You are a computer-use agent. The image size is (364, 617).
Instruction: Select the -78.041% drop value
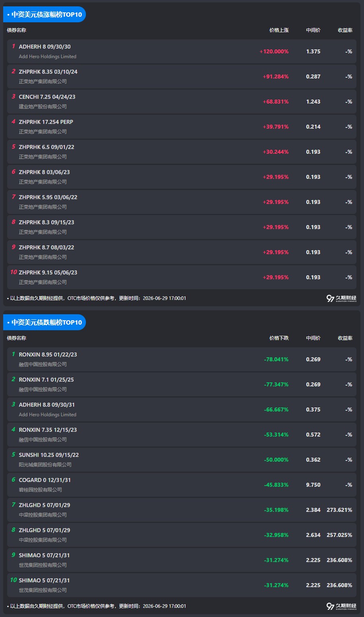276,359
